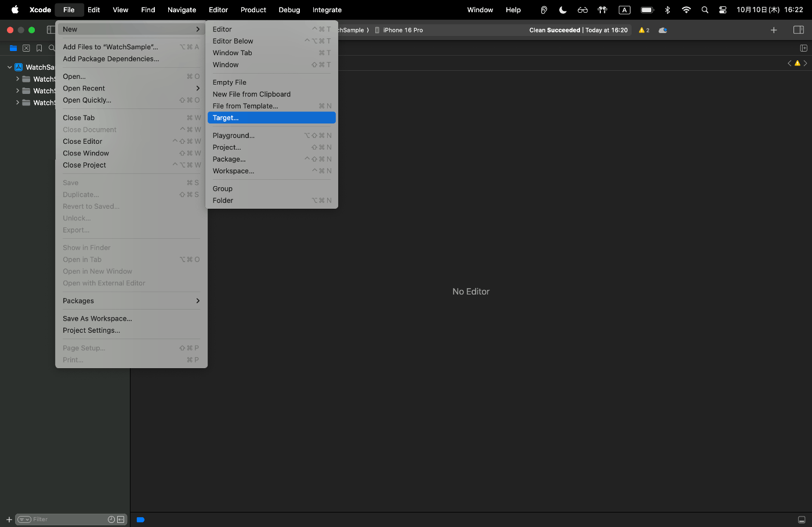The width and height of the screenshot is (812, 527).
Task: Expand the third Watch folder in navigator
Action: click(17, 103)
